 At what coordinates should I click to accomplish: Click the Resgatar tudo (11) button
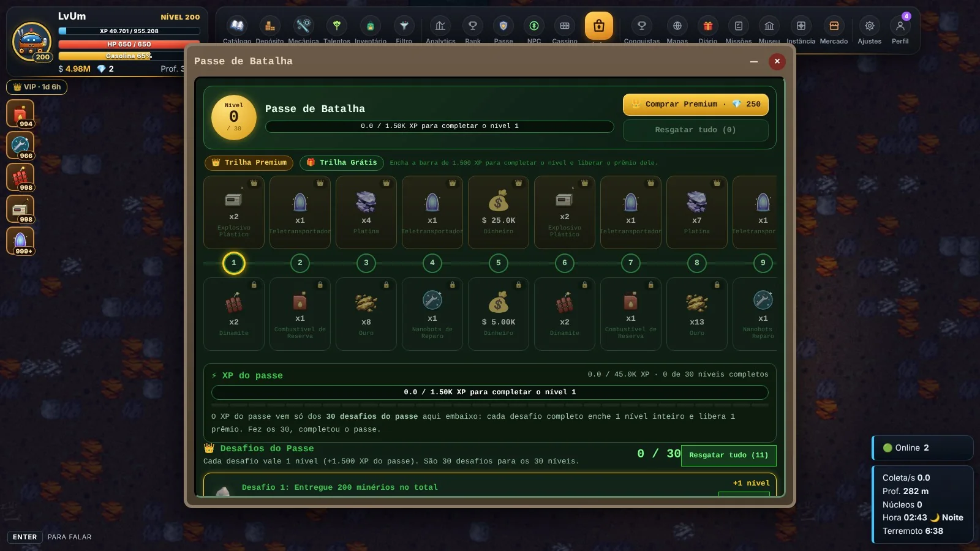click(x=728, y=455)
